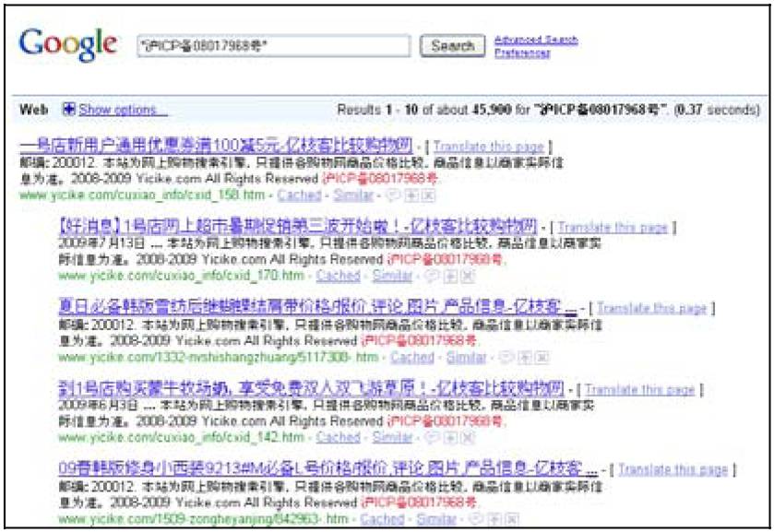Open Cached copy of 1509-zongheyanjing result
The image size is (774, 532).
point(382,519)
